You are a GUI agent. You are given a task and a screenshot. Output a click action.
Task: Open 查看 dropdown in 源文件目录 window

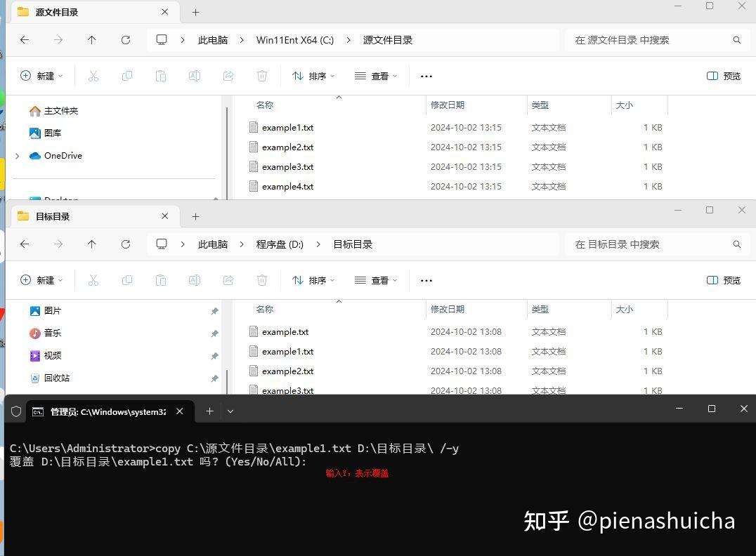click(x=376, y=76)
